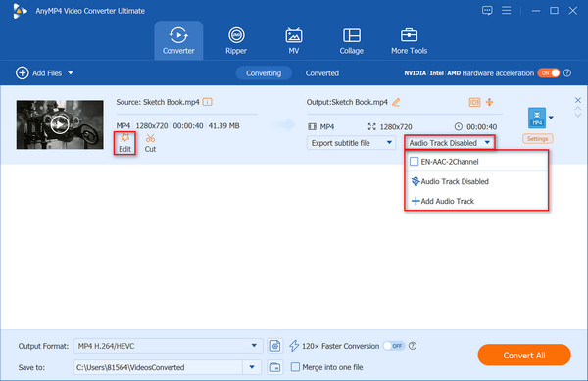Screen dimensions: 588x381
Task: Click the source size 41.39 MB
Action: click(x=223, y=126)
